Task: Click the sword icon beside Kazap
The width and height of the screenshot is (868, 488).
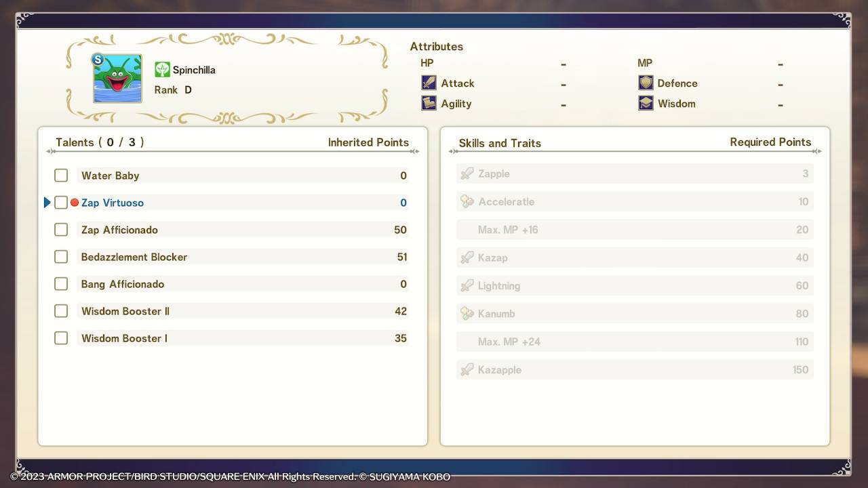Action: (467, 258)
